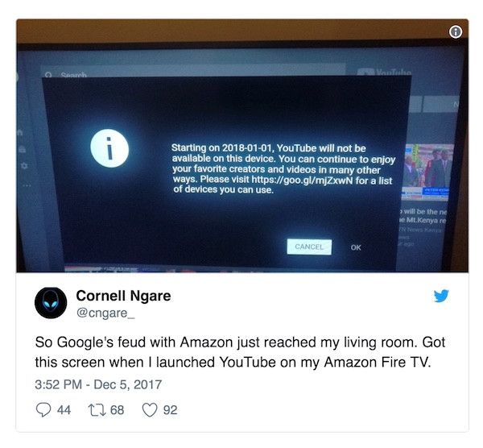The height and width of the screenshot is (448, 483).
Task: Click the CANCEL button in dialog
Action: [x=309, y=247]
